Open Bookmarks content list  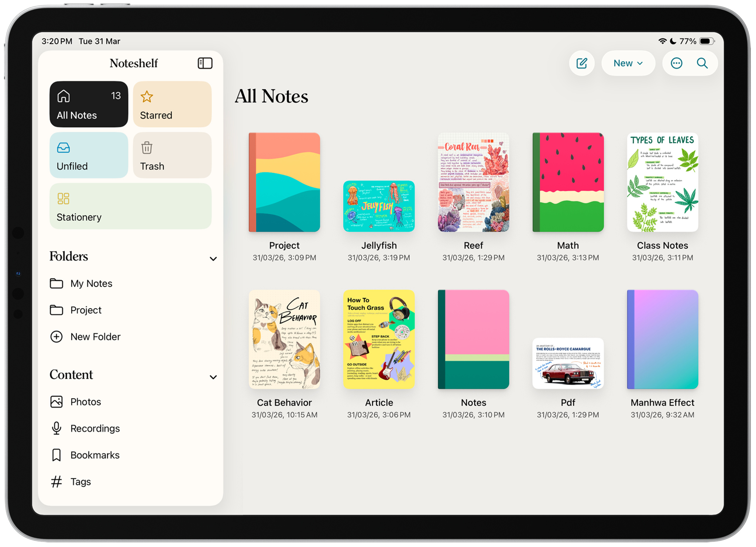(131, 455)
